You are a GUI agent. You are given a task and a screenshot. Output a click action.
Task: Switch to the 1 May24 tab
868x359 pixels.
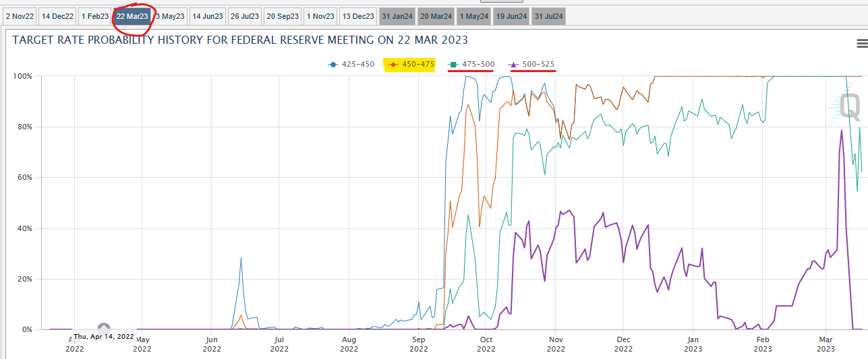pyautogui.click(x=473, y=16)
